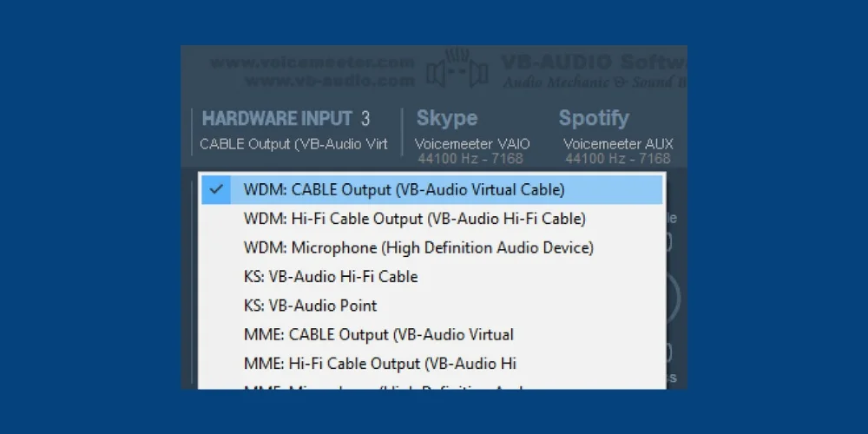Click the checkmark beside WDM: CABLE Output
The image size is (868, 434).
pos(217,189)
